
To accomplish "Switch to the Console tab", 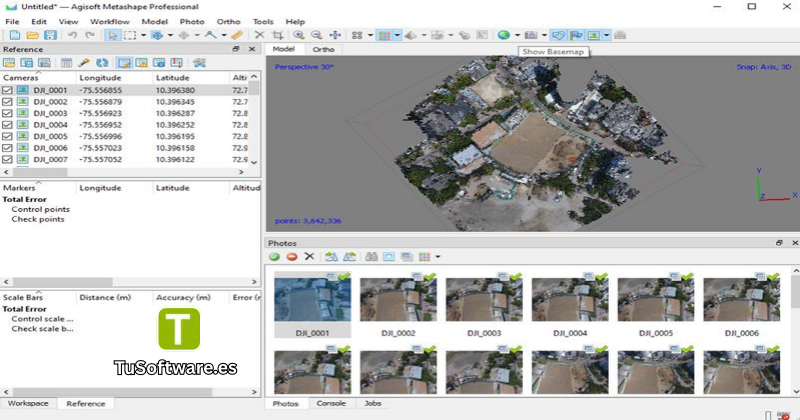I will click(331, 403).
